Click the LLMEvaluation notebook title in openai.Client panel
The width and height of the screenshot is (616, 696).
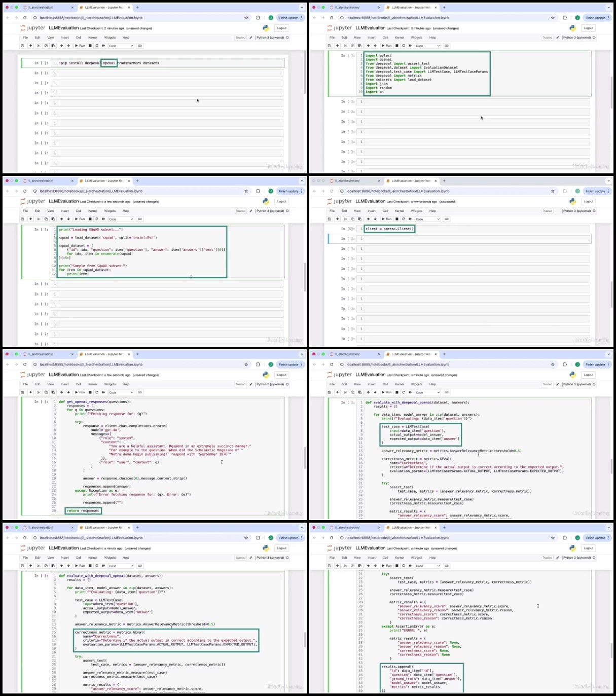371,201
